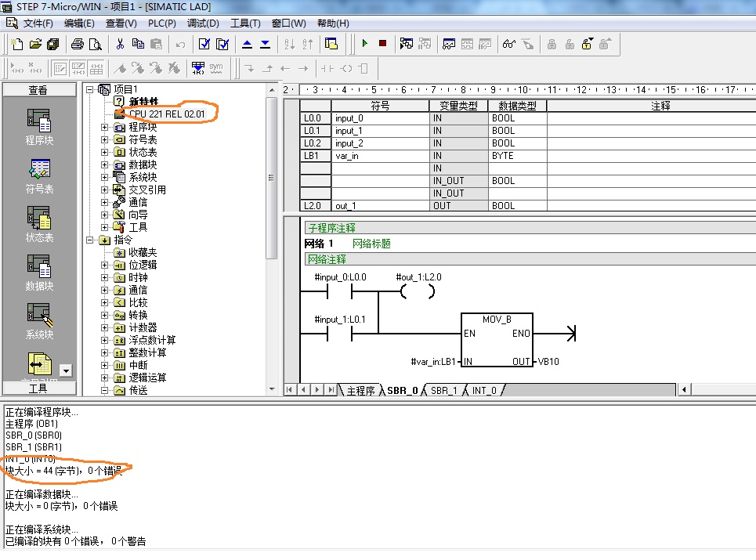This screenshot has height=560, width=756.
Task: Click the POU comments toggle icon
Action: tap(60, 68)
